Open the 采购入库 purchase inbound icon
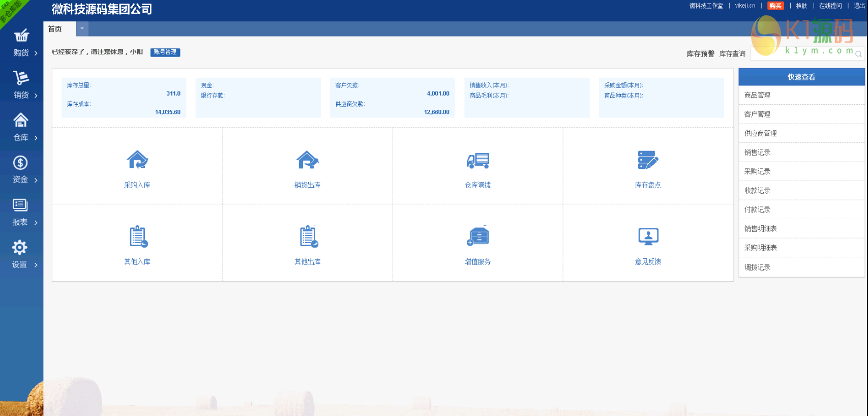 [x=137, y=161]
